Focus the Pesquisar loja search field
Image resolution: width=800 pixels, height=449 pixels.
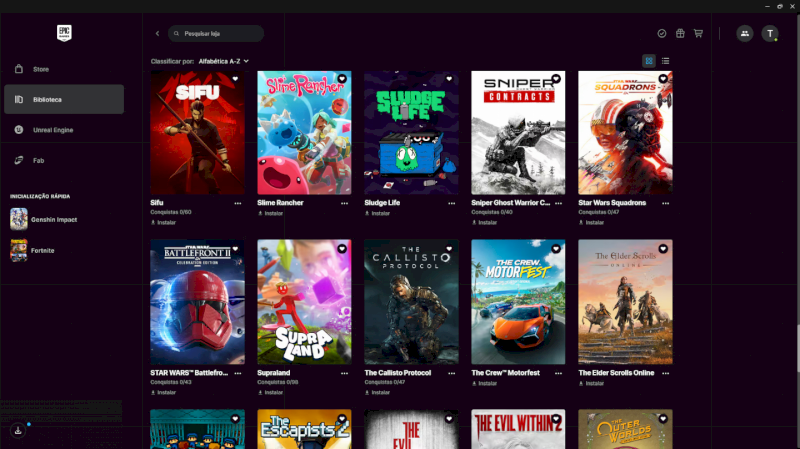216,34
